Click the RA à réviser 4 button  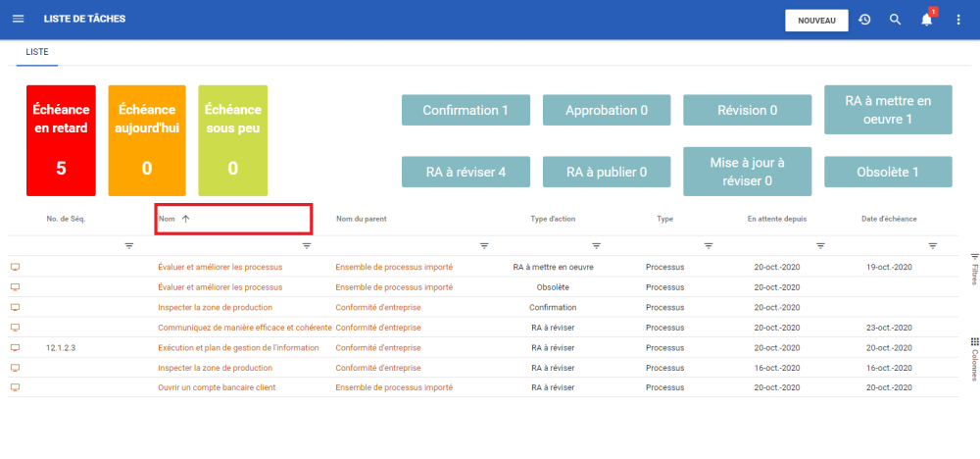465,172
